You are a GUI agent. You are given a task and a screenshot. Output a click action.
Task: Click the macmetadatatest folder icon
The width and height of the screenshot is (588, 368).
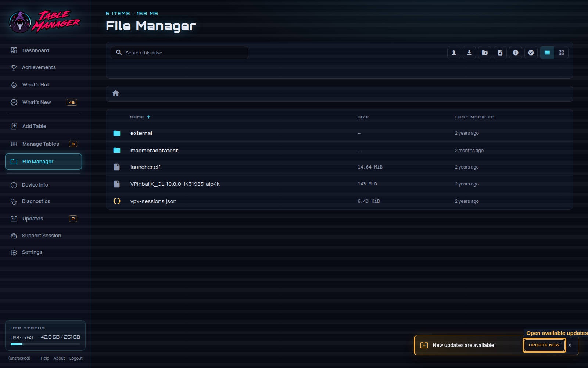(x=117, y=150)
